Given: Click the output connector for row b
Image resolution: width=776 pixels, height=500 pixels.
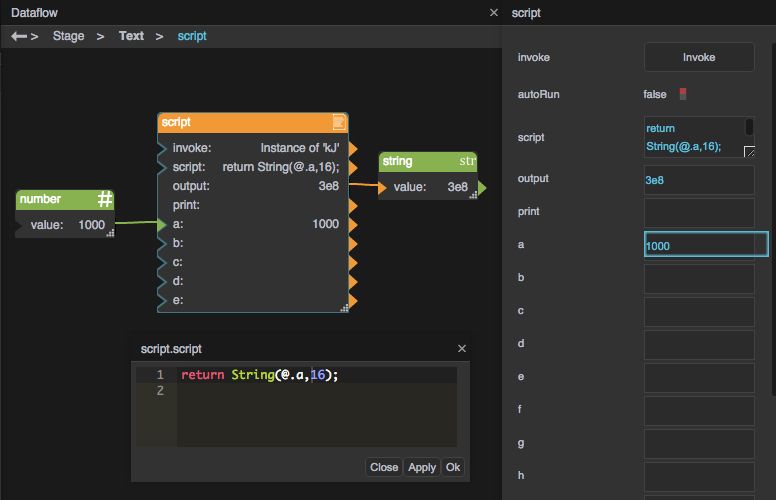Looking at the screenshot, I should pyautogui.click(x=353, y=244).
